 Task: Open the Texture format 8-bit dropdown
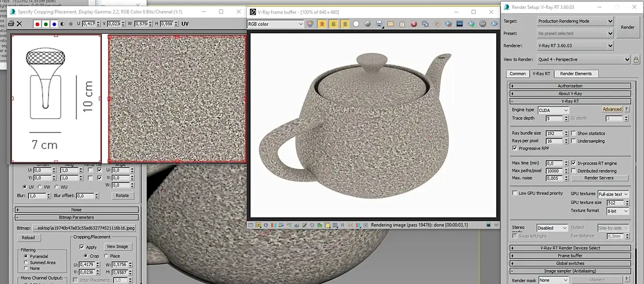[618, 211]
